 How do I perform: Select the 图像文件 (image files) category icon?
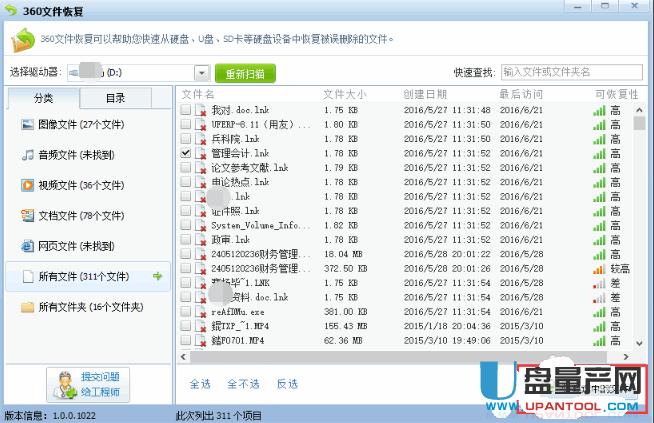(x=28, y=125)
